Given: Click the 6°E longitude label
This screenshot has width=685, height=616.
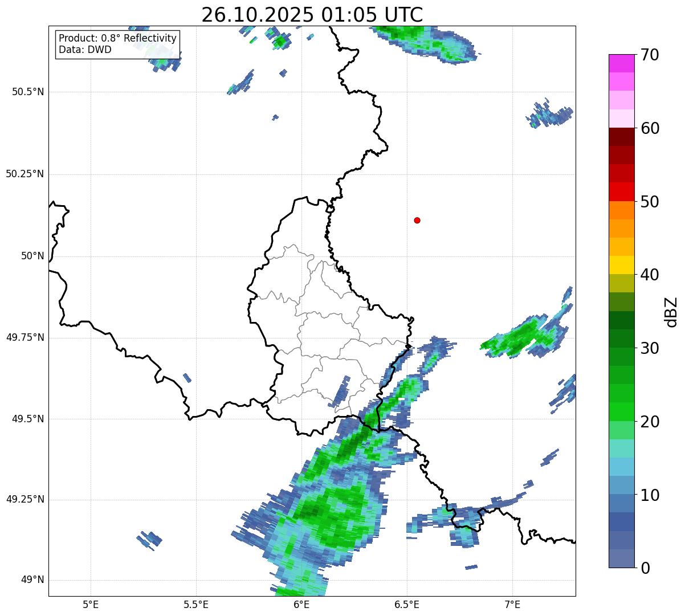Looking at the screenshot, I should [301, 604].
